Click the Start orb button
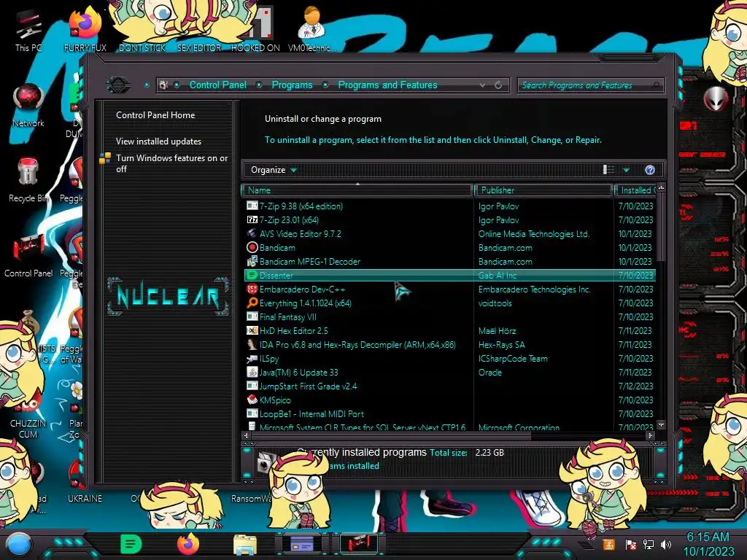This screenshot has width=747, height=560. 19,545
